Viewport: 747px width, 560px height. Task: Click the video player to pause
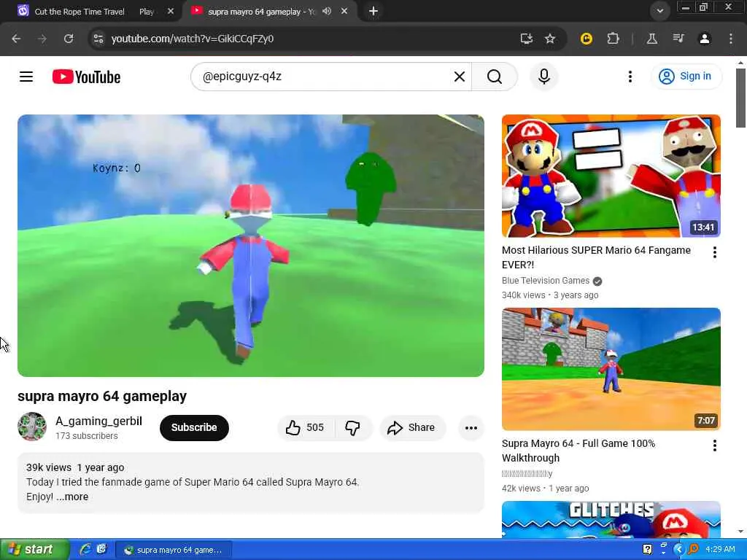251,246
